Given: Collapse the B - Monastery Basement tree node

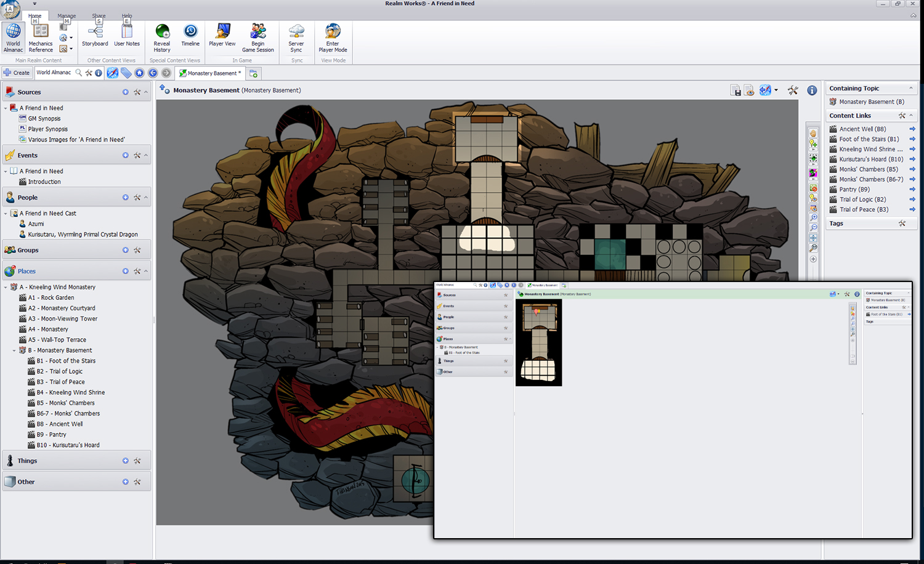Looking at the screenshot, I should (14, 351).
